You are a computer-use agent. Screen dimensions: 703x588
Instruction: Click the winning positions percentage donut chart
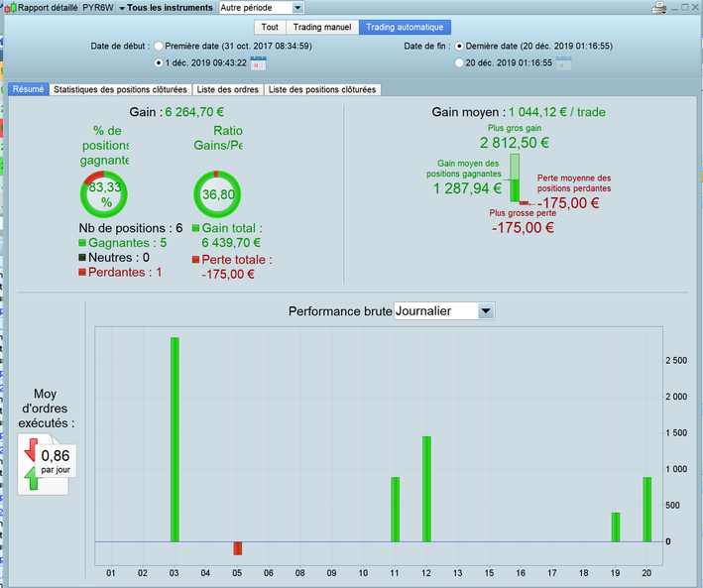(x=104, y=194)
